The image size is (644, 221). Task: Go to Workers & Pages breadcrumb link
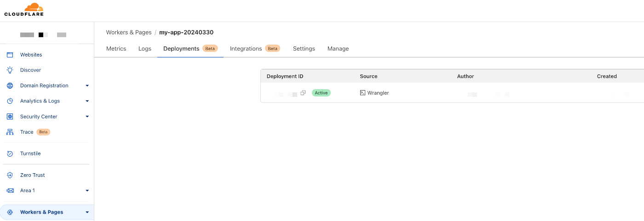(x=129, y=33)
